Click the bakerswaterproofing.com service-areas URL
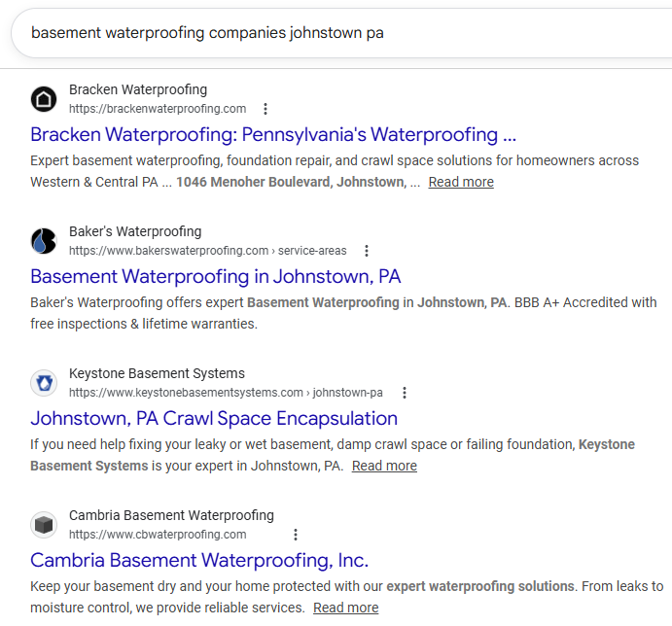 coord(207,251)
